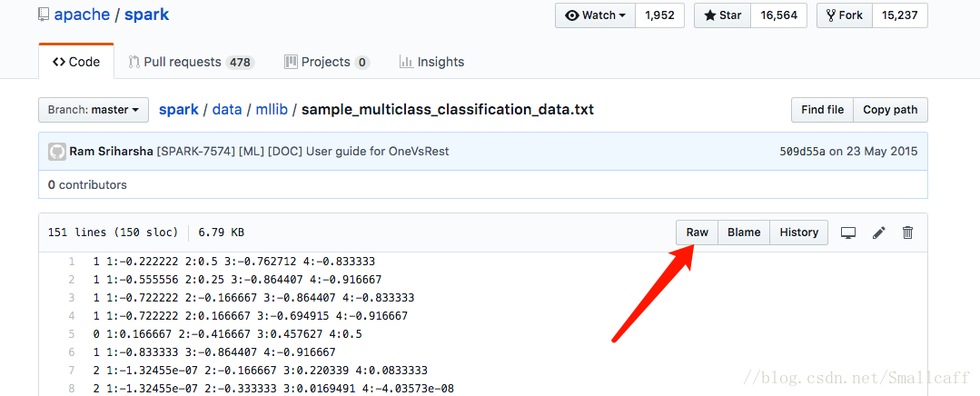The width and height of the screenshot is (980, 396).
Task: Delete this file with trash icon
Action: [908, 233]
